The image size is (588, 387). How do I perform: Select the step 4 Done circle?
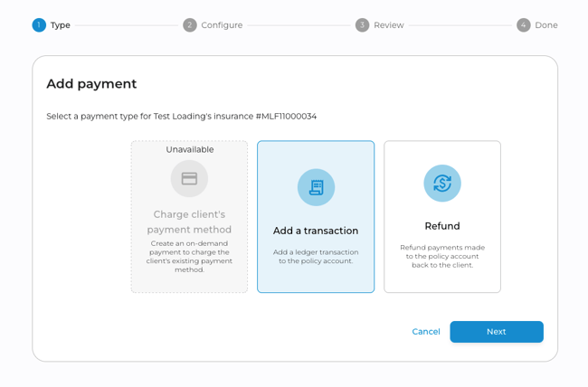coord(524,25)
